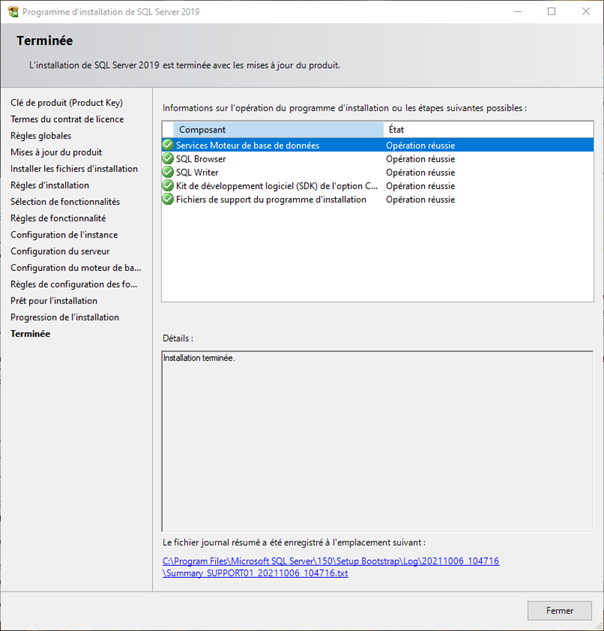Sort by the État column header
This screenshot has width=604, height=631.
489,130
